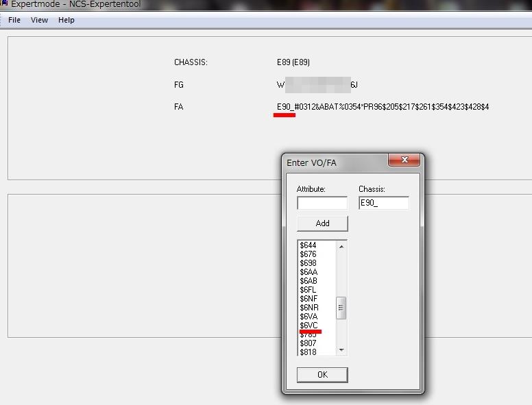Image resolution: width=532 pixels, height=405 pixels.
Task: Click the Add button
Action: pyautogui.click(x=322, y=223)
